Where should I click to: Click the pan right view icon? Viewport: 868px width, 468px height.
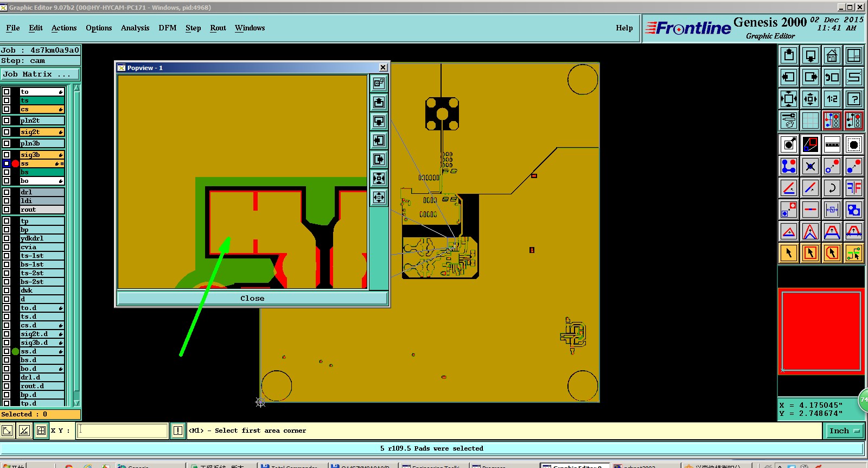[x=810, y=77]
